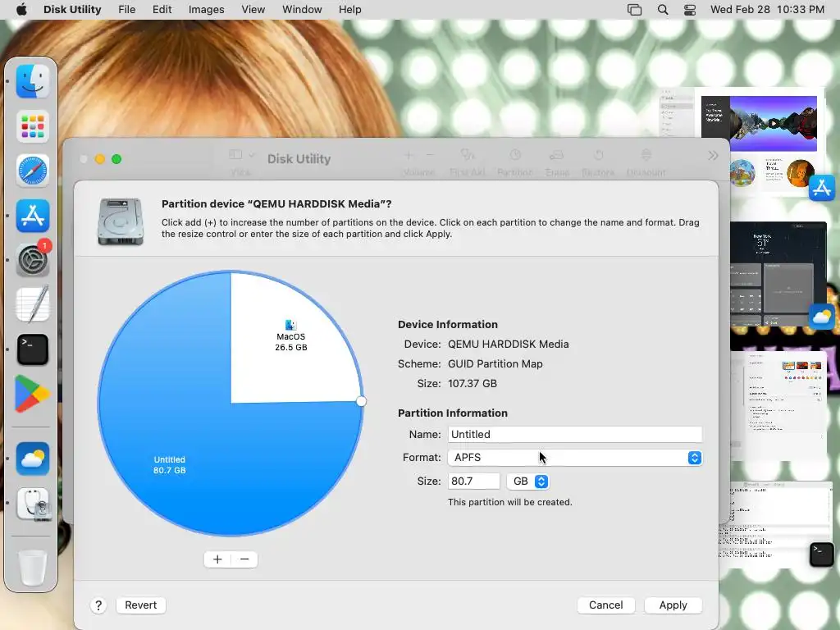Launch Safari from the dock
This screenshot has height=630, width=840.
pyautogui.click(x=33, y=171)
